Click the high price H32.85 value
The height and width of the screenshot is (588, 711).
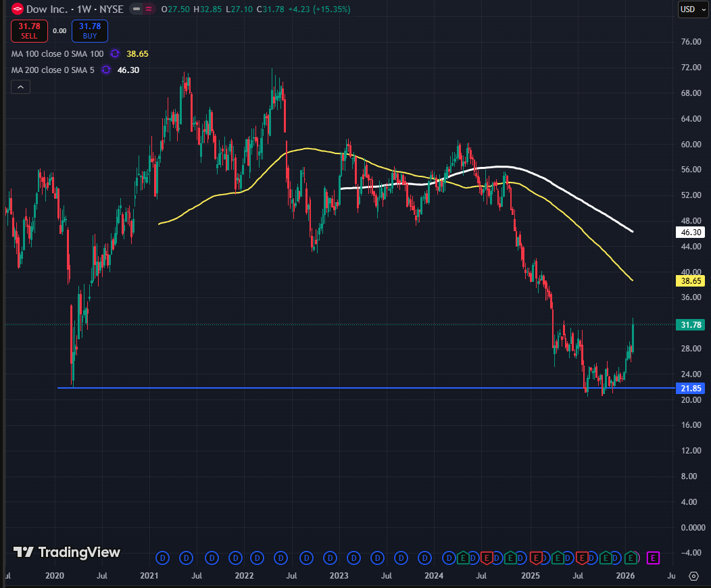point(207,9)
